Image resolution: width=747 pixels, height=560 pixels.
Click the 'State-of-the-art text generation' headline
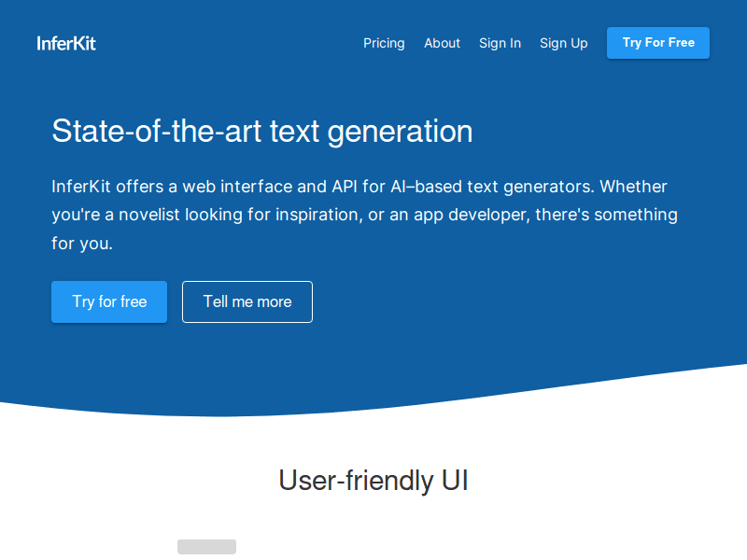(x=261, y=131)
